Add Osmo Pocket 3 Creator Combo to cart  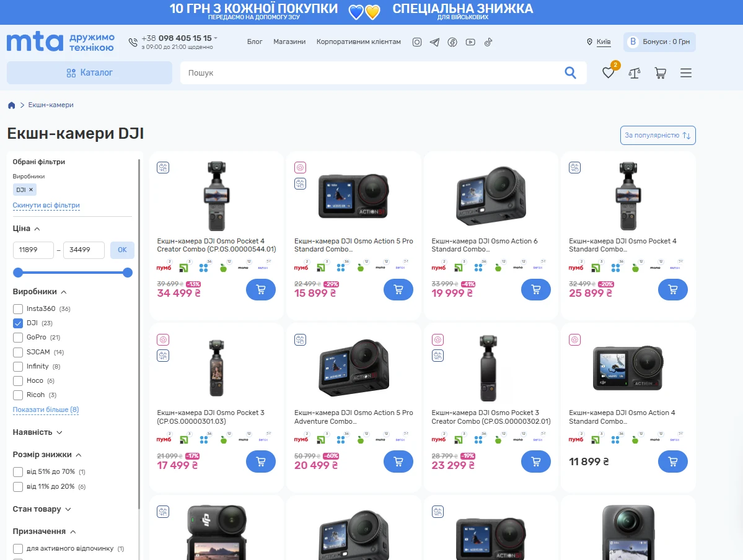[535, 462]
